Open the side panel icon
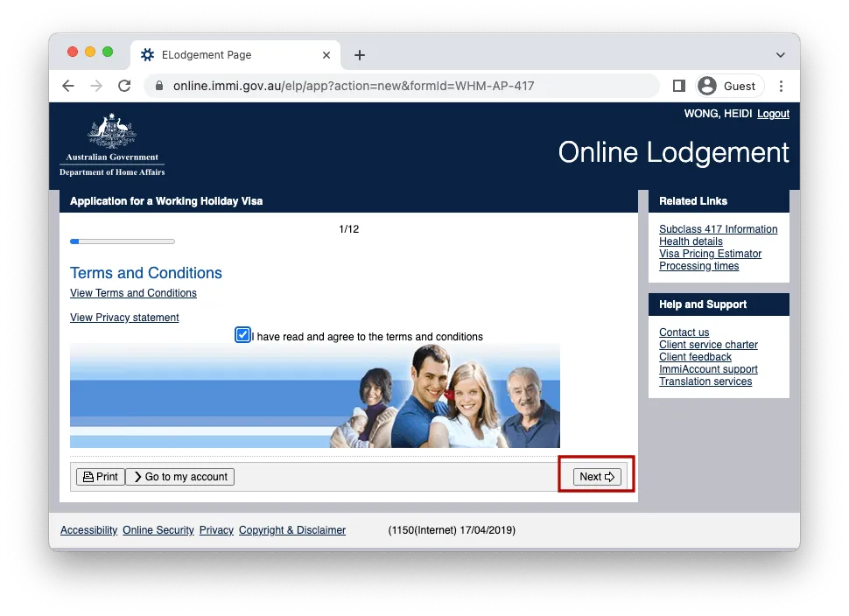849x616 pixels. click(x=679, y=86)
